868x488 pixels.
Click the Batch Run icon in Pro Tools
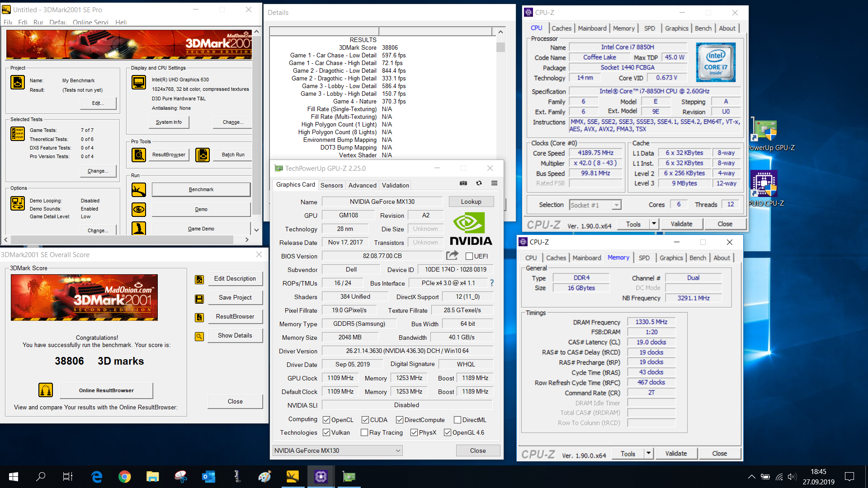203,155
